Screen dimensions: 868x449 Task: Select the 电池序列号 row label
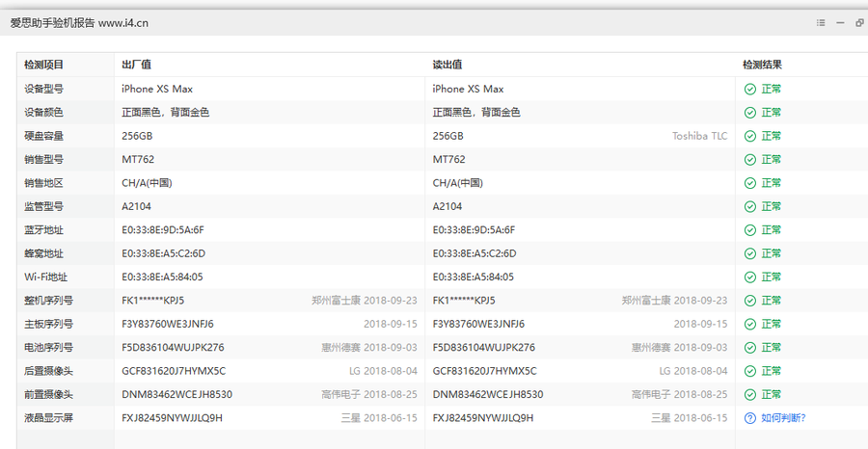[x=49, y=348]
